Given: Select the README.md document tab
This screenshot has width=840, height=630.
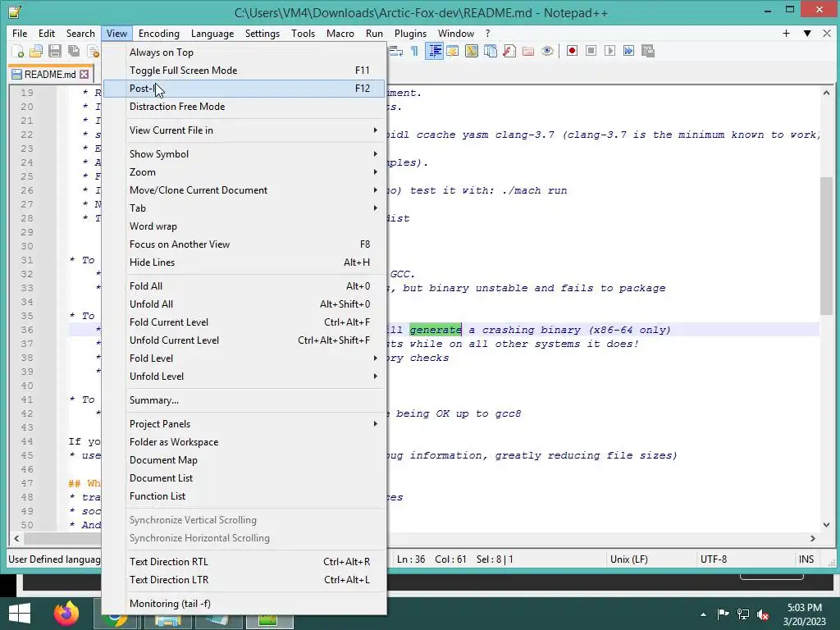Looking at the screenshot, I should tap(50, 75).
